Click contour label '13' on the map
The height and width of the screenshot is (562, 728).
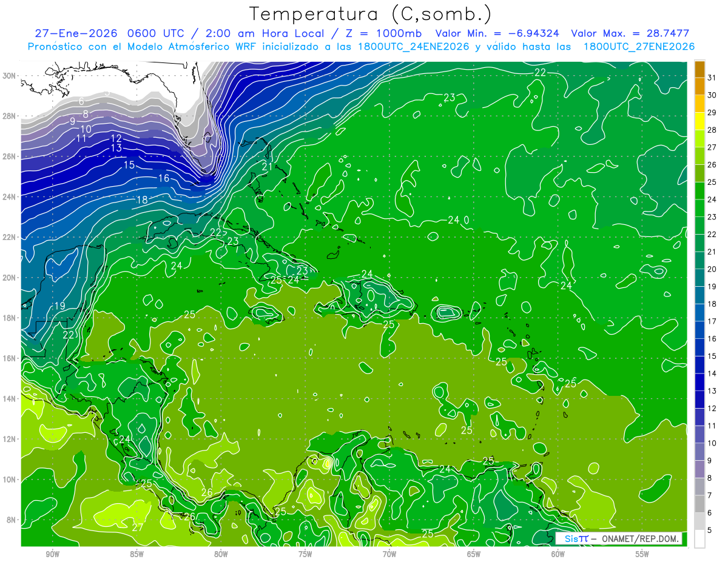point(116,148)
